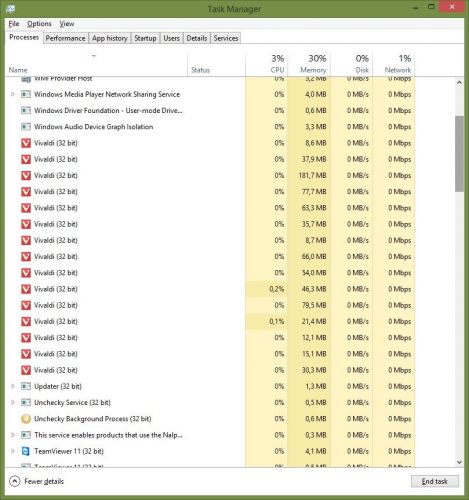Switch to the App history tab

click(x=110, y=38)
